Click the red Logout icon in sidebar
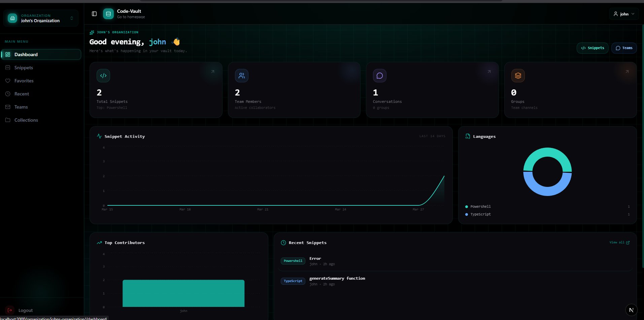 point(10,310)
